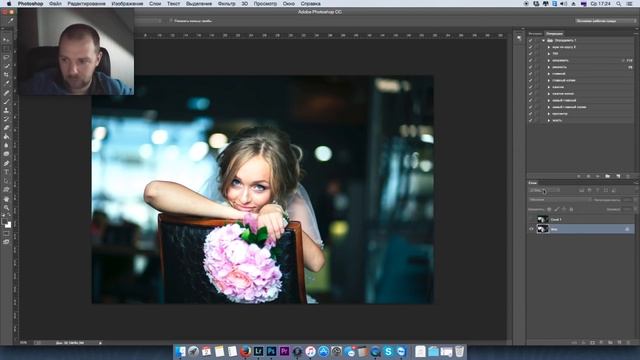
Task: Open the Изображение menu
Action: pos(127,3)
